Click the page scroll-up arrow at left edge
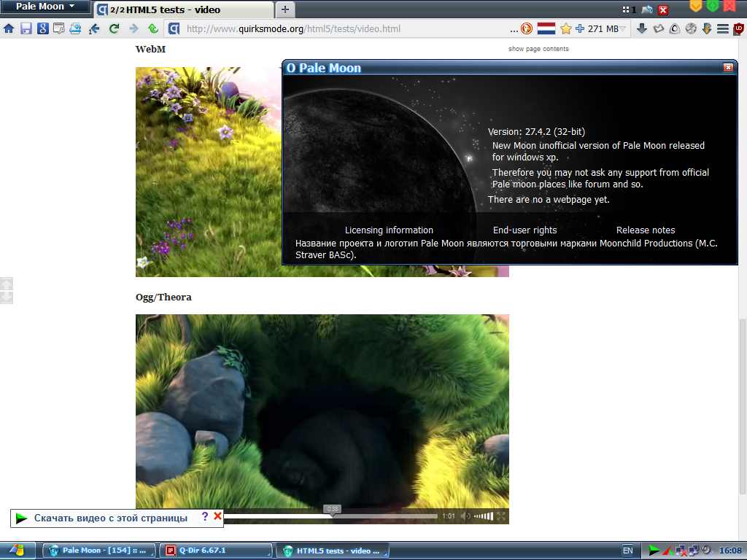 point(7,284)
